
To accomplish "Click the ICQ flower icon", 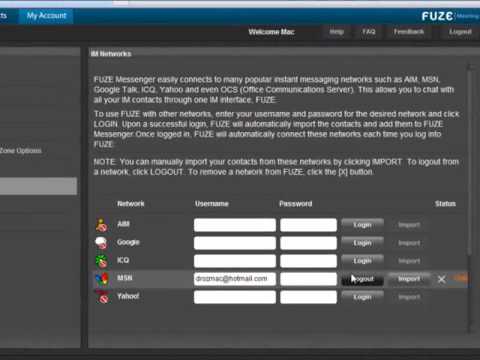I will [x=102, y=261].
